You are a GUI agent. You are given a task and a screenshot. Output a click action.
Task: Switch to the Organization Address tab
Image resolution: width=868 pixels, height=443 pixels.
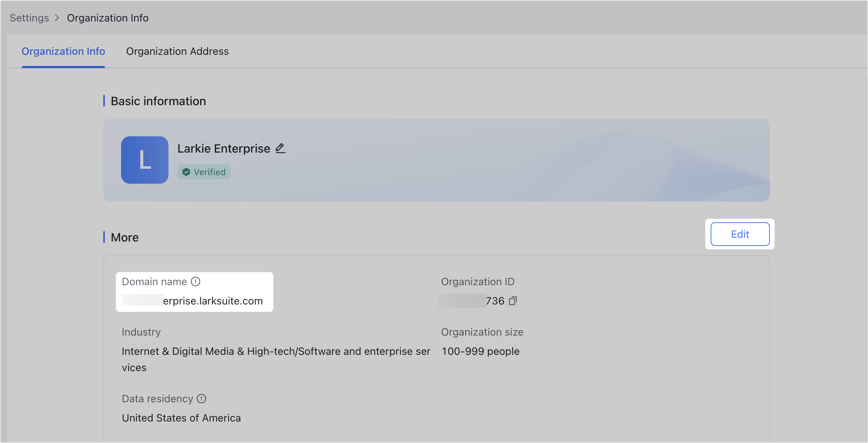177,51
